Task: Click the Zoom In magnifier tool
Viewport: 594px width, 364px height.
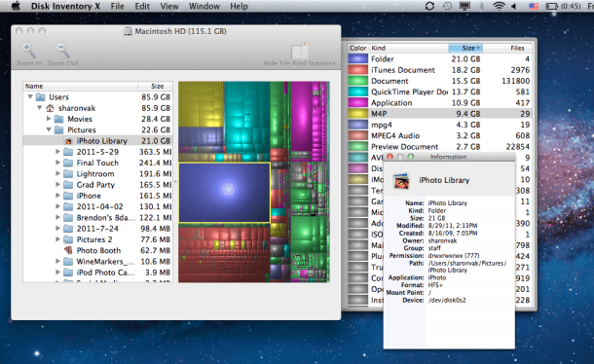Action: tap(29, 50)
